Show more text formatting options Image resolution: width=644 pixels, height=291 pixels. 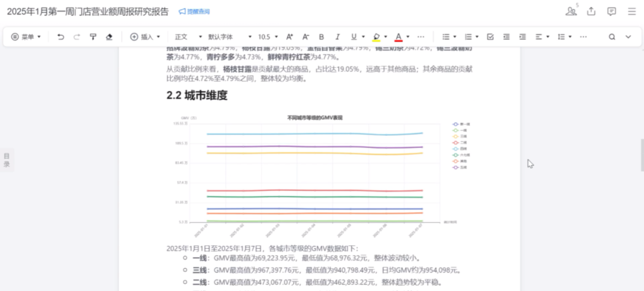[x=420, y=37]
